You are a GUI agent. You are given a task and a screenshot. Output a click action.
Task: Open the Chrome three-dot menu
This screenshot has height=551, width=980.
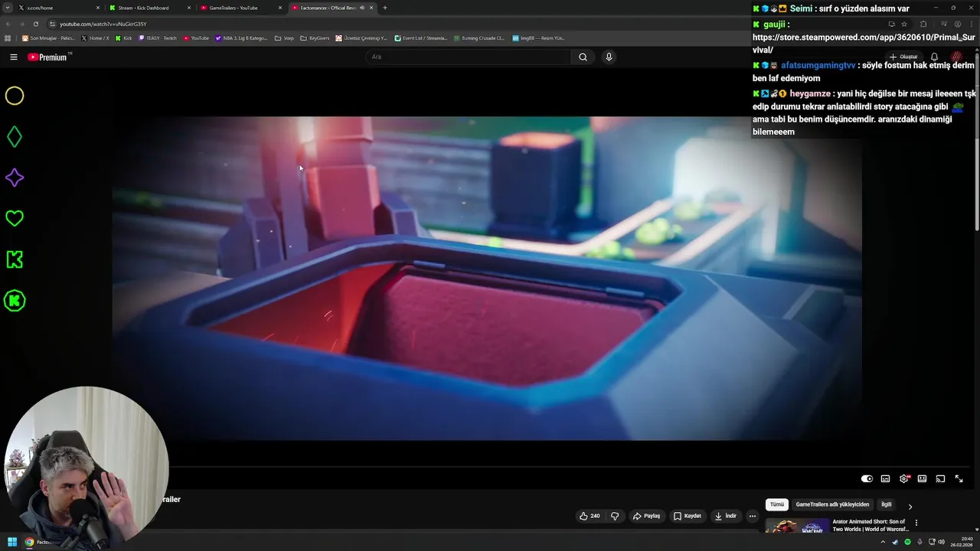972,24
